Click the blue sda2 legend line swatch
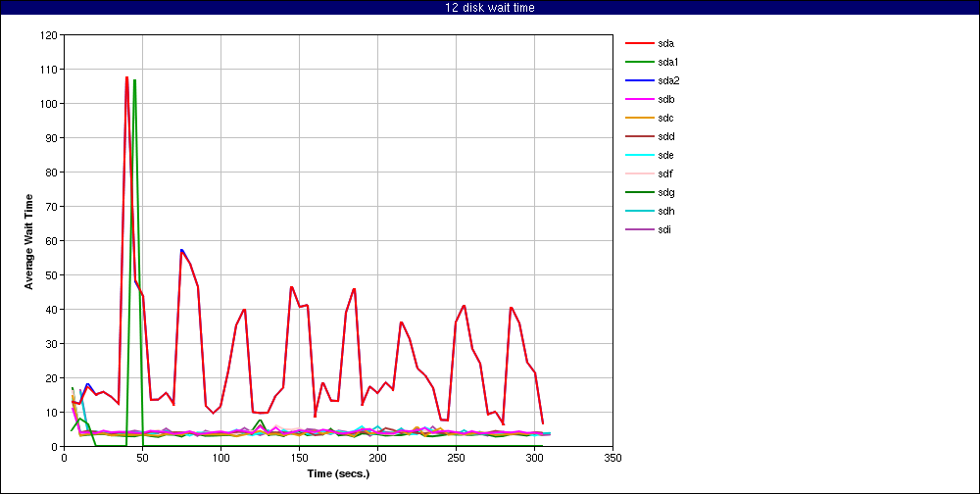The image size is (980, 494). point(638,80)
